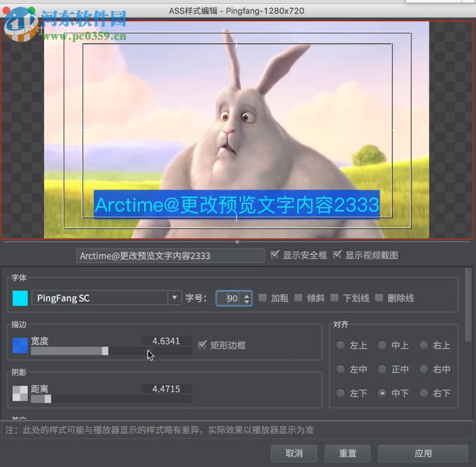The width and height of the screenshot is (476, 467).
Task: Enable the 加粗 bold checkbox
Action: click(263, 297)
